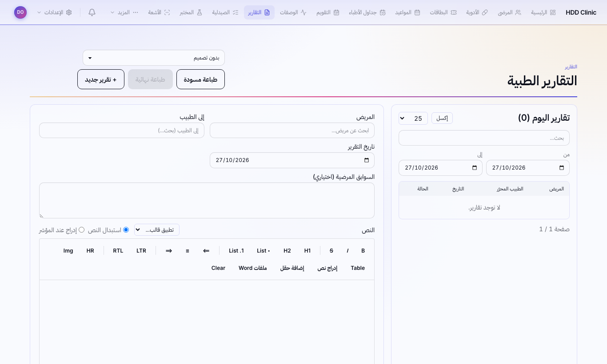
Task: Click the ملفات Word button
Action: tap(253, 268)
